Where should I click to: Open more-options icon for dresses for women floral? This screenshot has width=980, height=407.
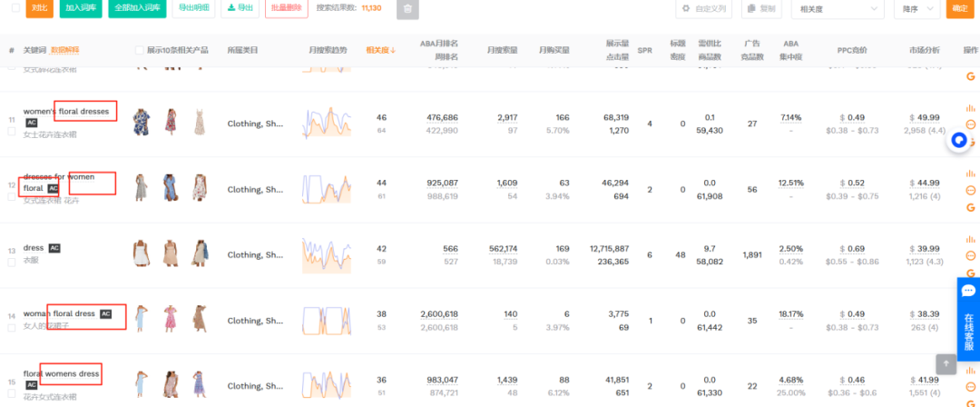click(x=971, y=190)
